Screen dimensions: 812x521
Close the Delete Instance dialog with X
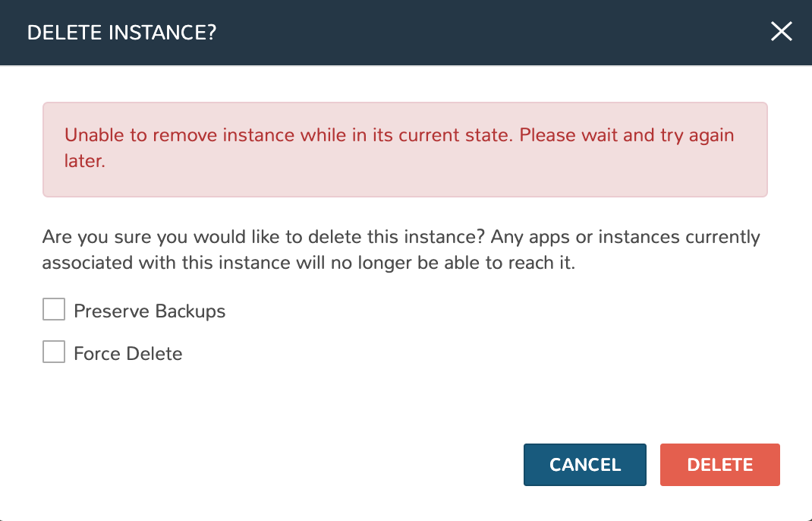tap(781, 32)
